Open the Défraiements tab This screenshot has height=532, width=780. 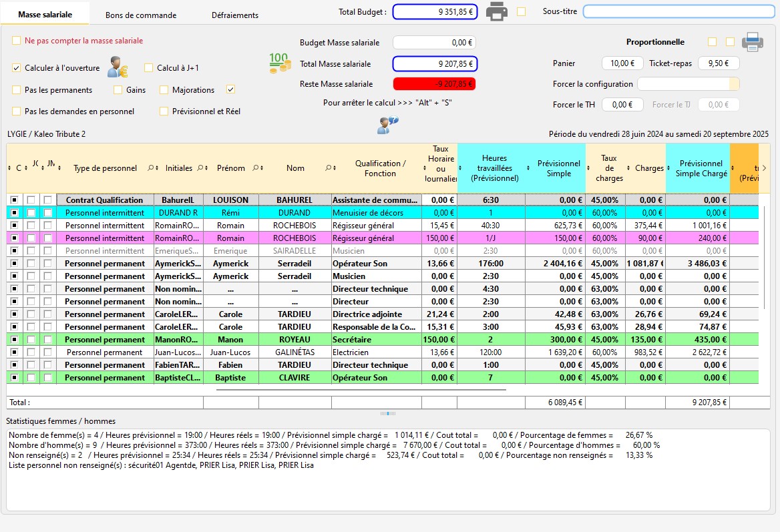coord(234,15)
